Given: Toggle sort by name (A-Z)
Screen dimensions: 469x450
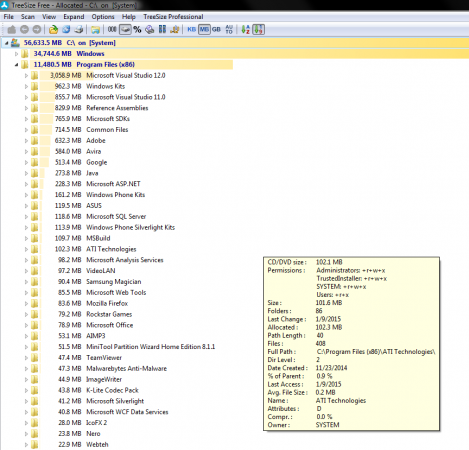Looking at the screenshot, I should click(x=246, y=30).
